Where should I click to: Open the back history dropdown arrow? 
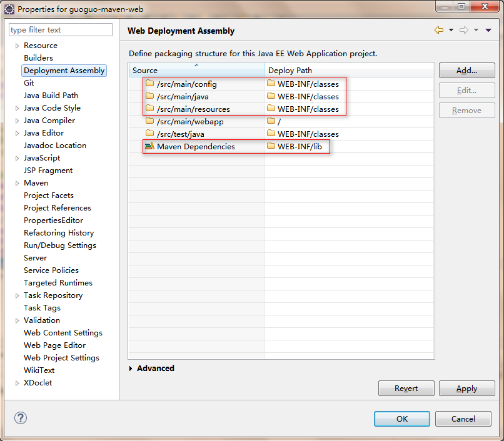(451, 30)
